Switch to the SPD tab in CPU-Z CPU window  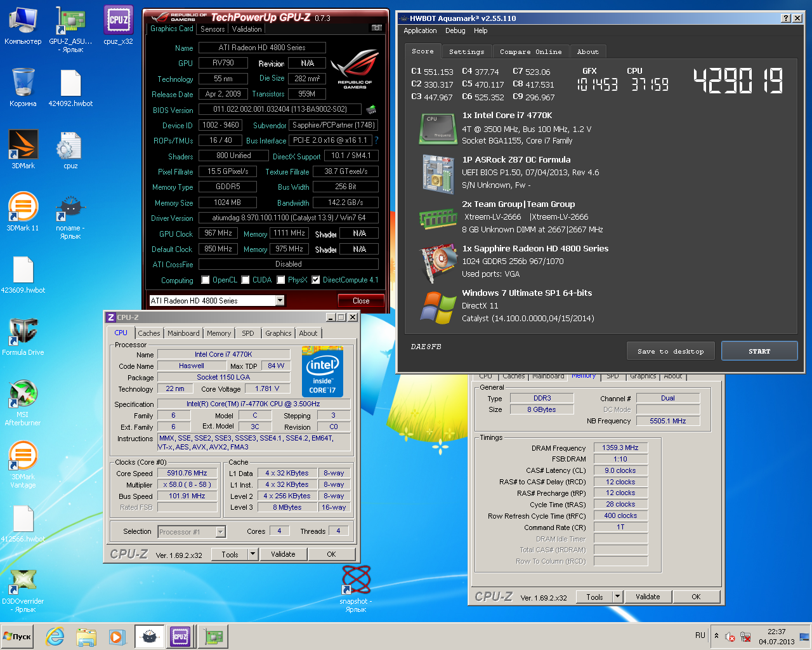click(x=248, y=333)
